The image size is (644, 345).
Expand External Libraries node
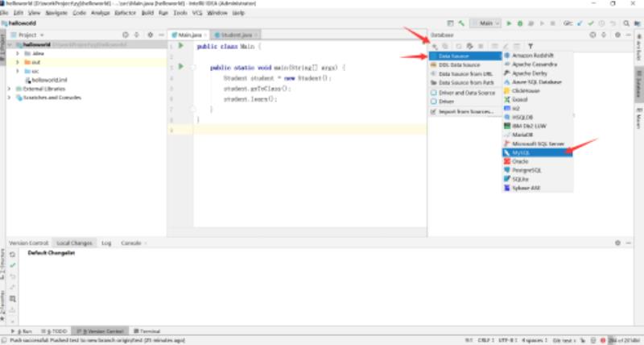10,89
